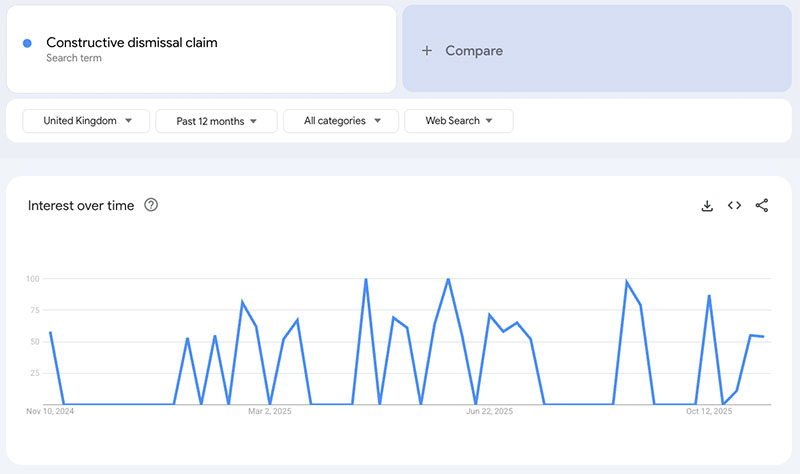
Task: Click the blue dot beside the search term
Action: (27, 43)
